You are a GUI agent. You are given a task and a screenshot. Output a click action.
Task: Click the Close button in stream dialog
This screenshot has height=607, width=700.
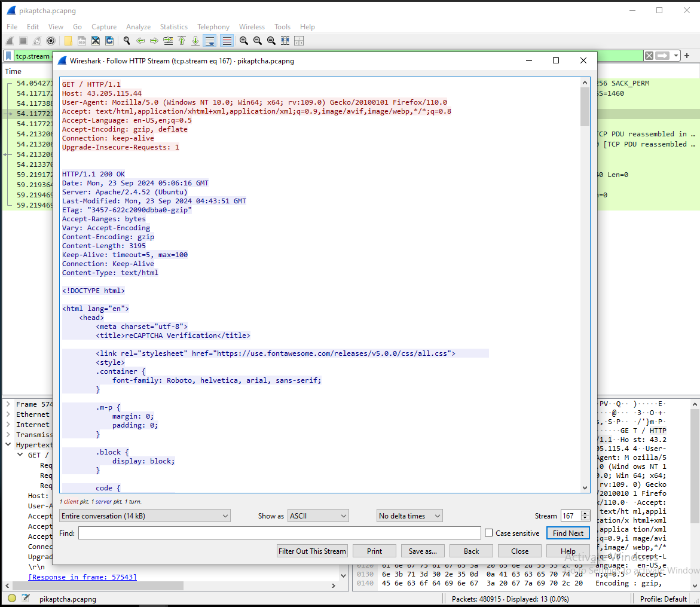[519, 551]
